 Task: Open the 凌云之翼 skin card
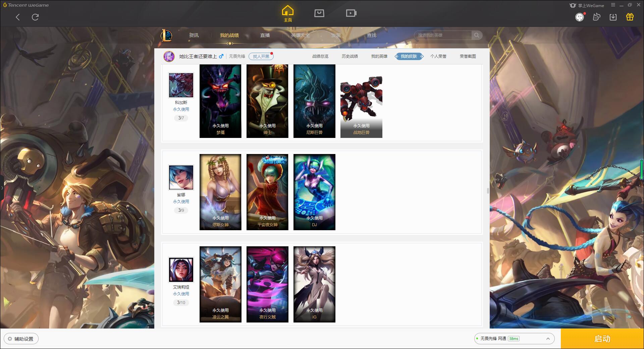tap(220, 284)
